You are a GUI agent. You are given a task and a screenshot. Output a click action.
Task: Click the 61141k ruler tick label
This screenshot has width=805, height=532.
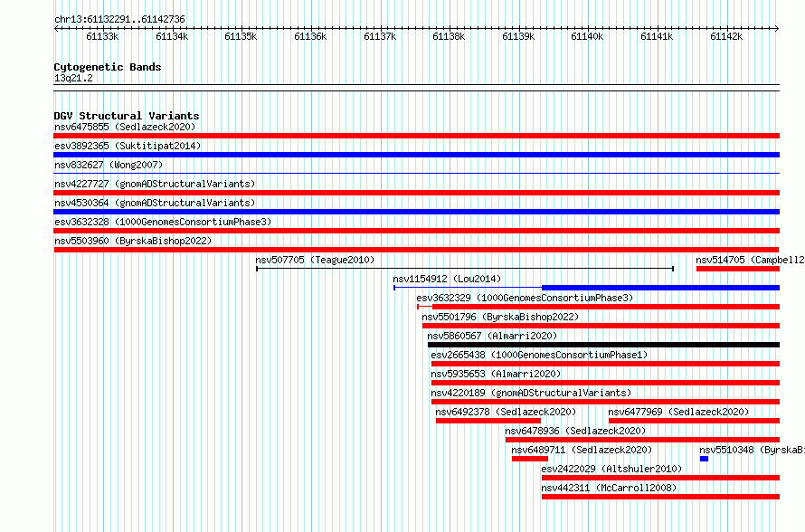pyautogui.click(x=658, y=36)
